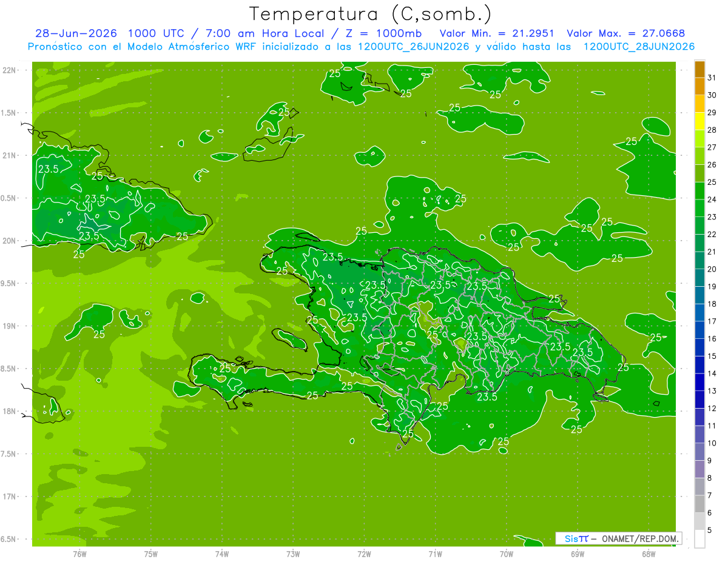This screenshot has height=562, width=728.
Task: Click the '22N' latitude axis label
Action: (x=9, y=70)
